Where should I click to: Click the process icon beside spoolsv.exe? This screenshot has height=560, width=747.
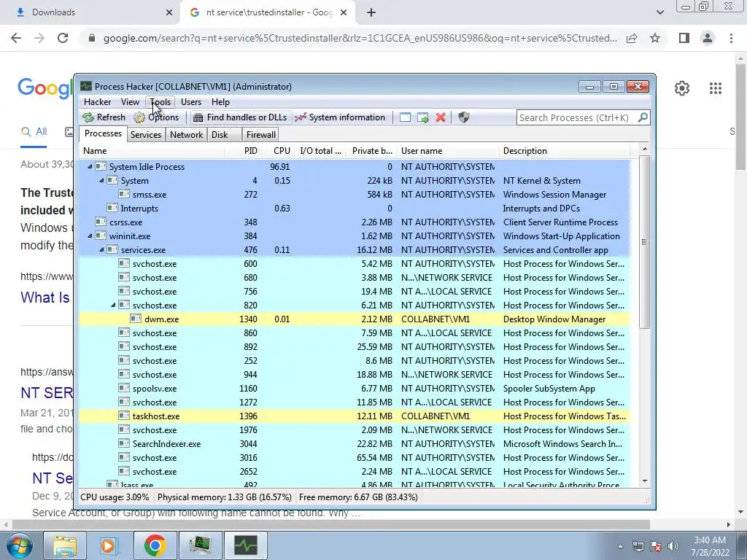(x=124, y=389)
